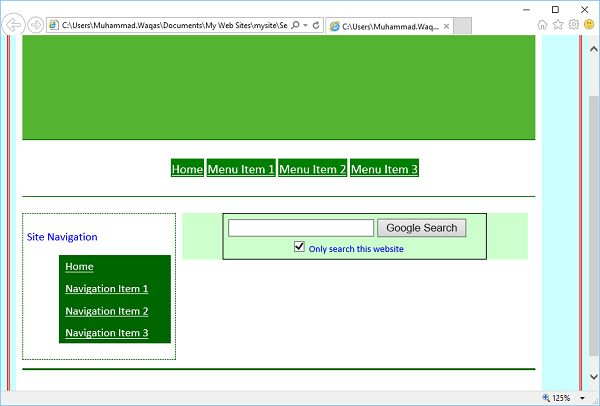Open the Tools gear icon

[573, 24]
